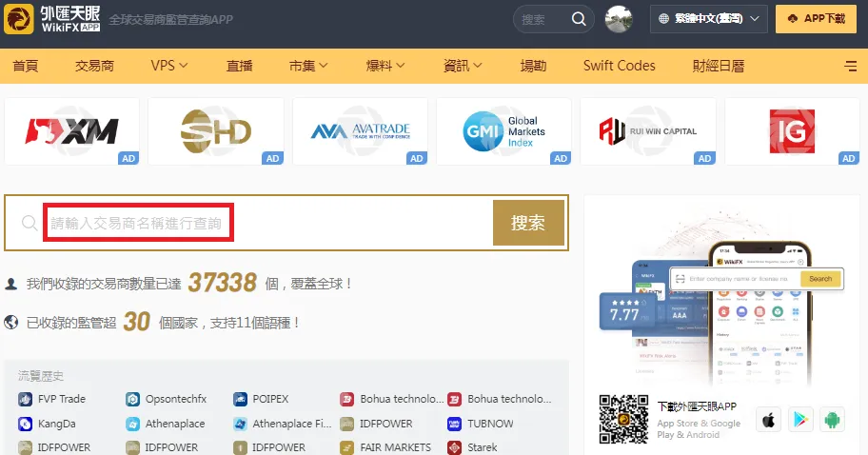Viewport: 868px width, 455px height.
Task: Open the Starek history link
Action: (483, 447)
